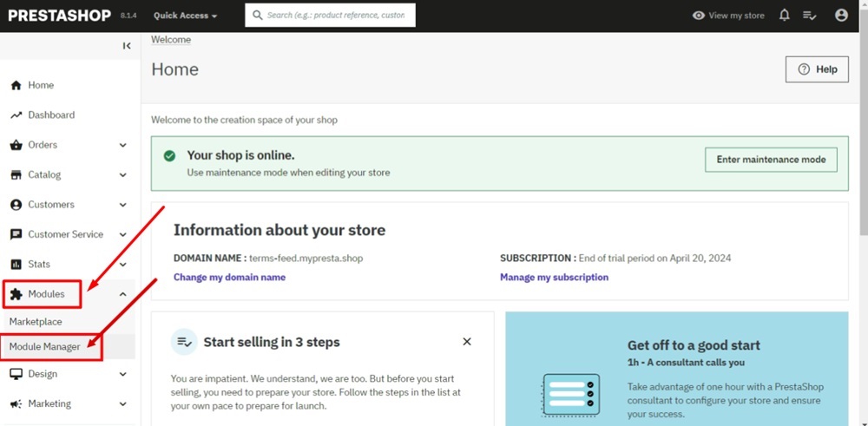Click the Your shop is online text
The image size is (868, 426).
[240, 155]
